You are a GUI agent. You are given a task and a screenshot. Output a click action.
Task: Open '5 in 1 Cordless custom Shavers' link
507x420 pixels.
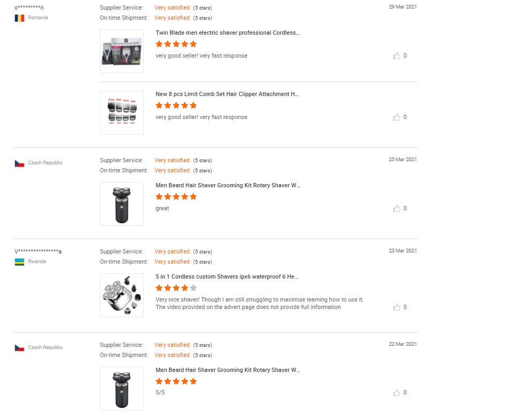click(227, 276)
